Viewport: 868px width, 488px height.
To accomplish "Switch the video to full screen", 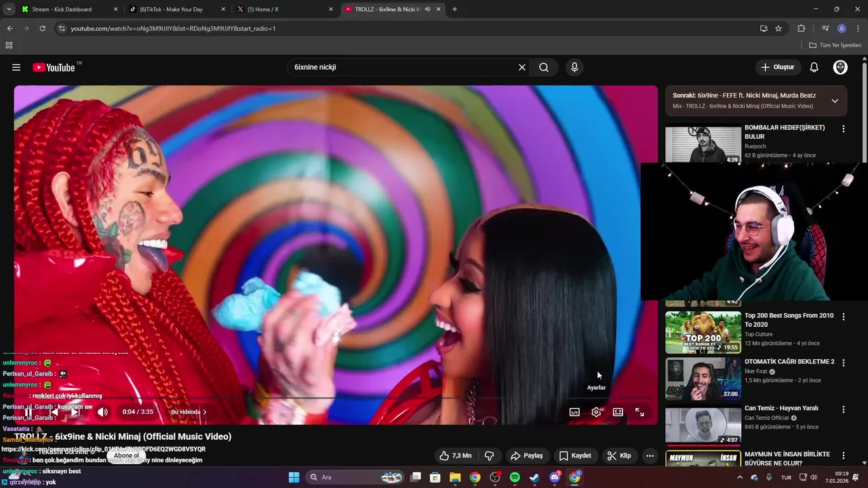I will point(639,412).
